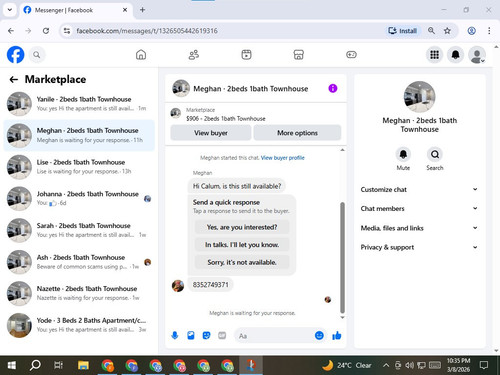Screen dimensions: 500x375
Task: Open Yanile townhouse conversation
Action: click(x=79, y=104)
